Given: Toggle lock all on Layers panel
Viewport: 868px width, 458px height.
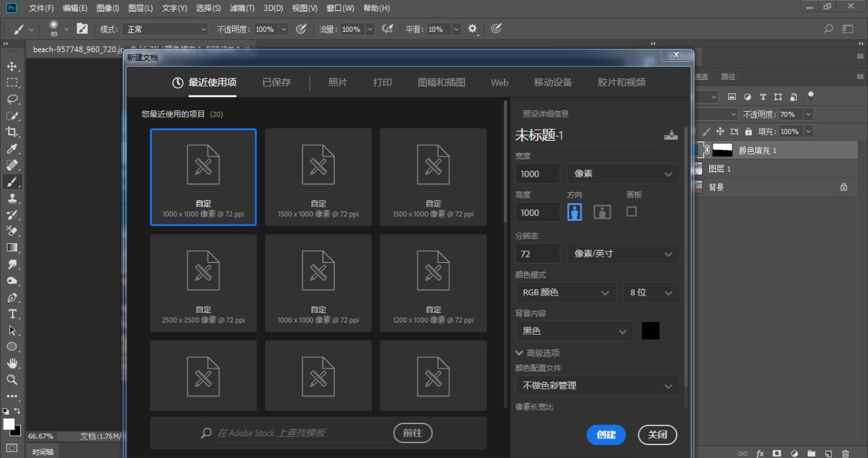Looking at the screenshot, I should (x=749, y=131).
